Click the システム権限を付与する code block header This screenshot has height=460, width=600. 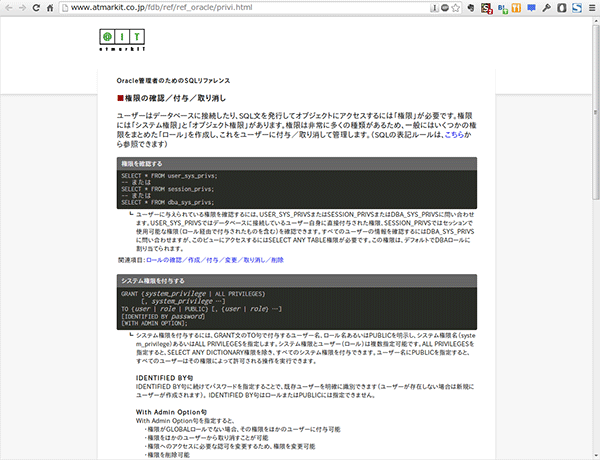[297, 281]
